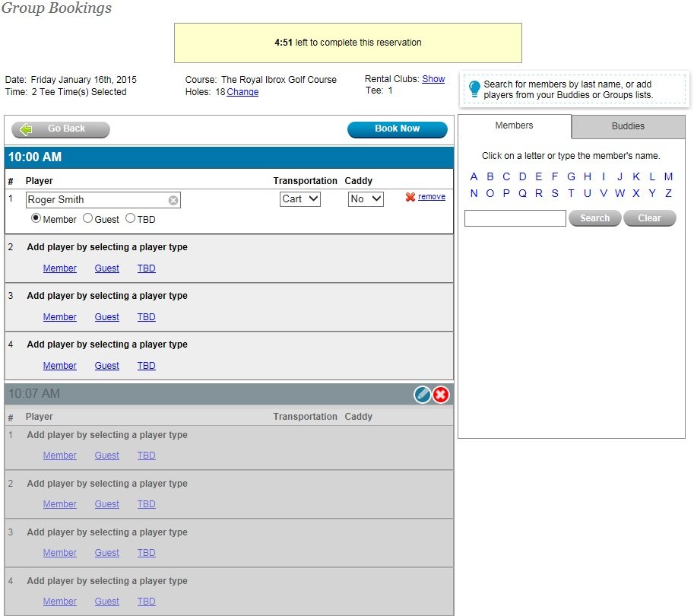This screenshot has height=616, width=694.
Task: Click the red X remove icon for player 1
Action: click(410, 197)
